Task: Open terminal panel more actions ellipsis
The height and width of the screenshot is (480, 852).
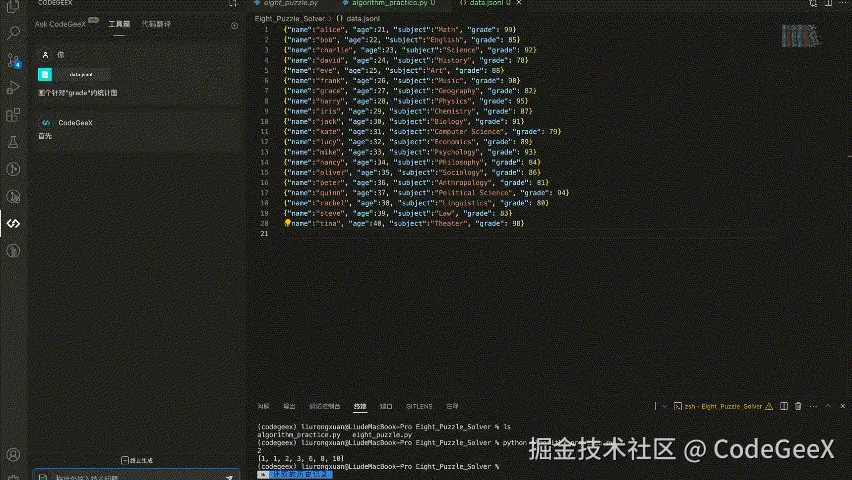Action: pos(813,406)
